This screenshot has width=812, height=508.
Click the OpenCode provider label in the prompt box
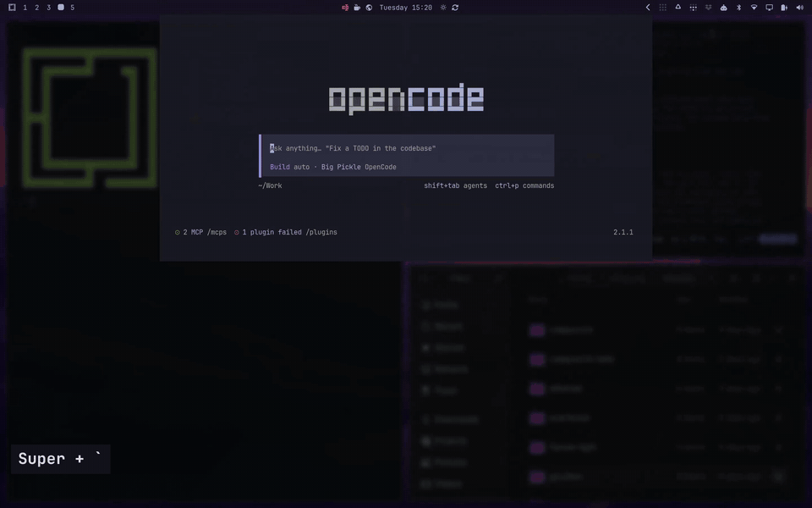coord(381,167)
